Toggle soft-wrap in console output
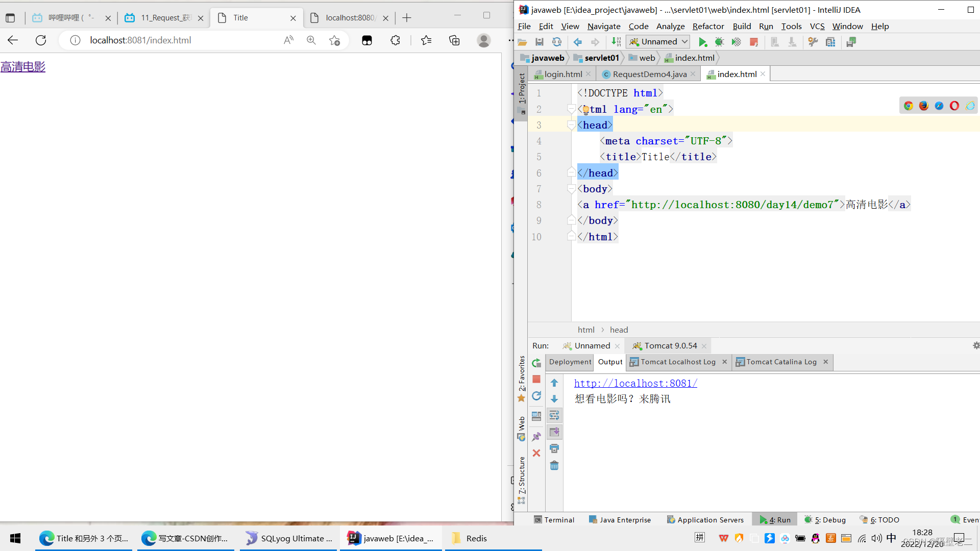Viewport: 980px width, 551px height. 554,415
